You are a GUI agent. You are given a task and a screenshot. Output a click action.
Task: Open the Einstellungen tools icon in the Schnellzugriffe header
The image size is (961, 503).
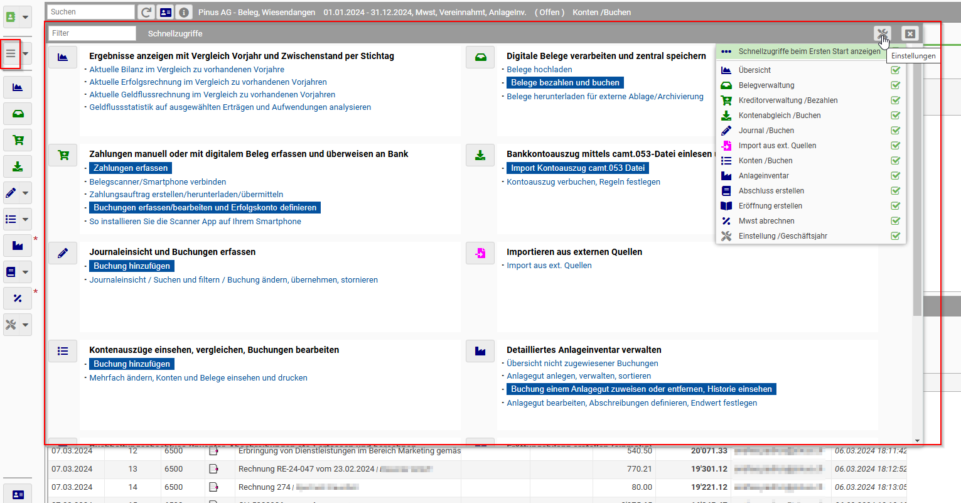(x=883, y=34)
